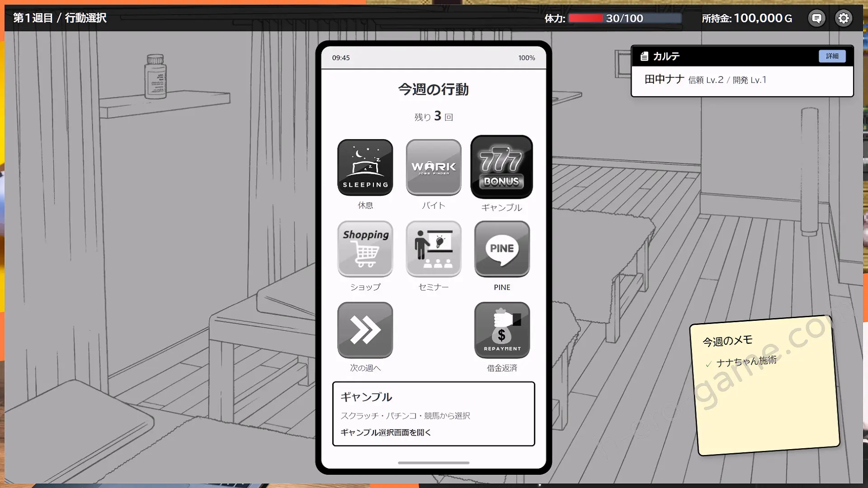Open the message log speech-bubble icon

(x=816, y=18)
